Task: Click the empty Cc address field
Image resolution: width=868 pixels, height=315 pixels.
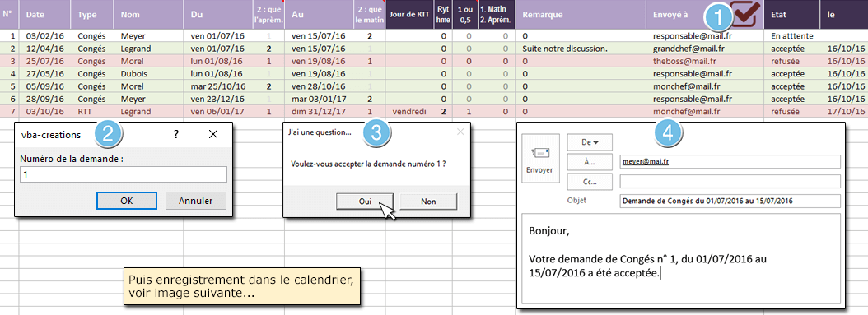Action: pyautogui.click(x=730, y=181)
